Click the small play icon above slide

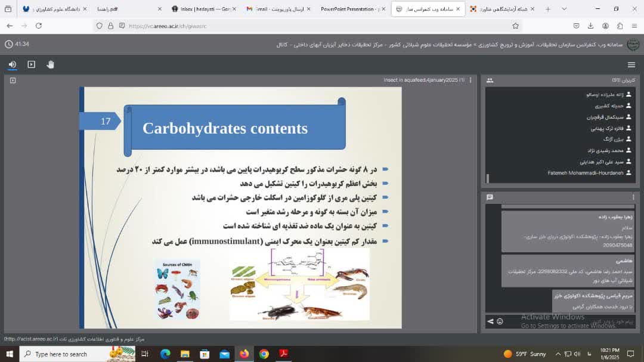coord(13,80)
